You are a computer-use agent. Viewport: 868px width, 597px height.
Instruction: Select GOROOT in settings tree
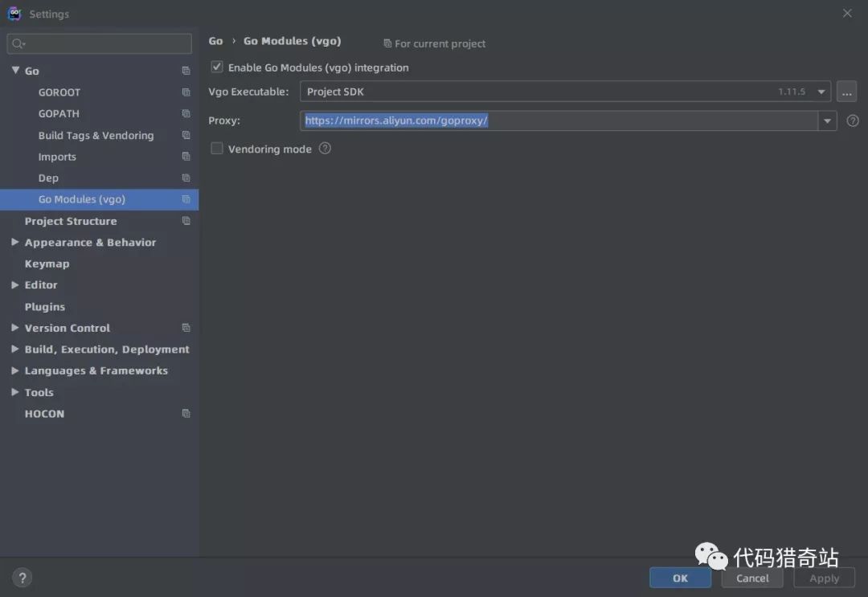[x=59, y=92]
